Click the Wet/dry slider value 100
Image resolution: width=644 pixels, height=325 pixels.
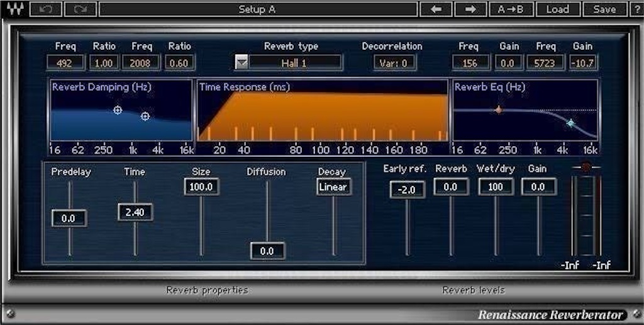496,187
